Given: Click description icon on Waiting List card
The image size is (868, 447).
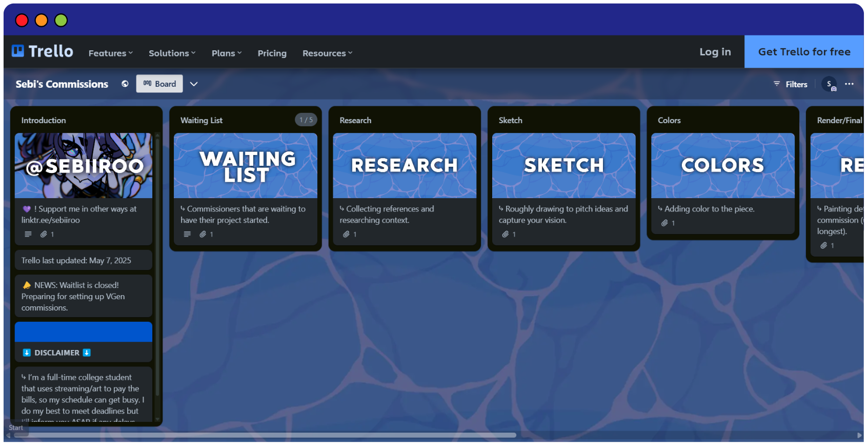Looking at the screenshot, I should point(187,234).
